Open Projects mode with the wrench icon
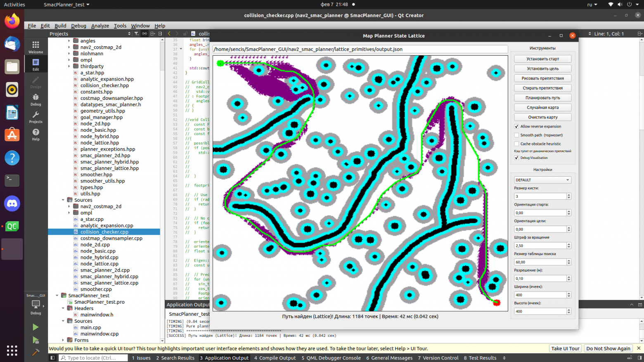Screen dimensions: 644x362 [x=36, y=116]
